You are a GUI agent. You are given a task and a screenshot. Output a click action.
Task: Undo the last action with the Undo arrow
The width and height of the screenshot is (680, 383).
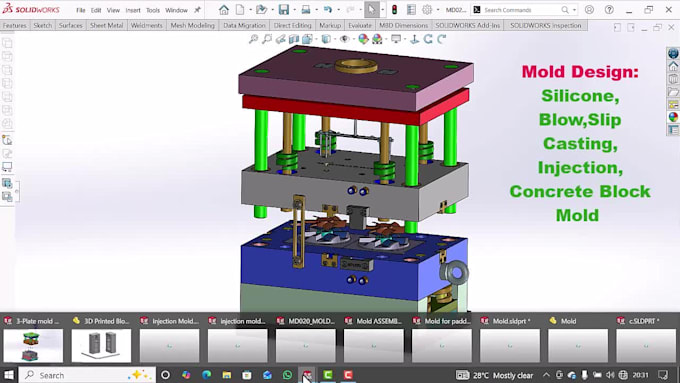[x=328, y=10]
